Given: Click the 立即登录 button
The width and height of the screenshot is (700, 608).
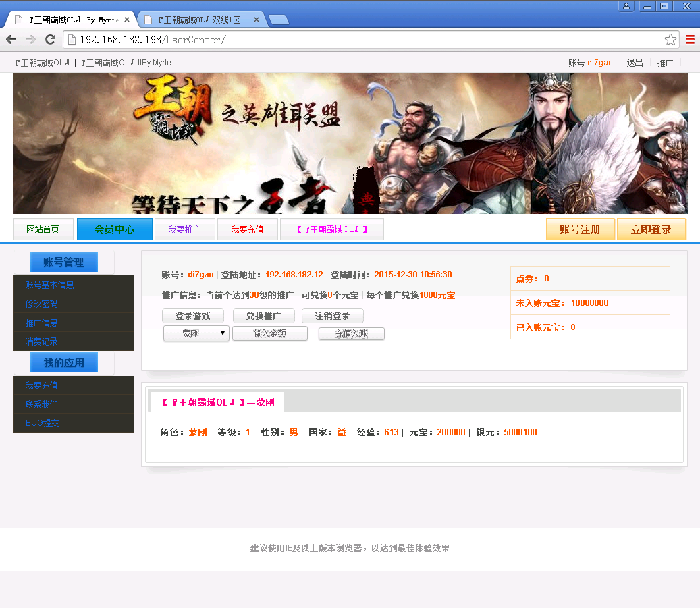Looking at the screenshot, I should click(651, 229).
